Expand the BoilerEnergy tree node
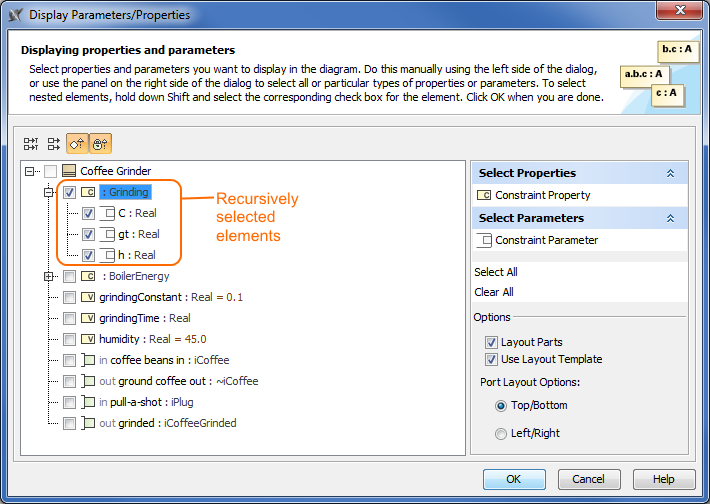 pyautogui.click(x=47, y=276)
